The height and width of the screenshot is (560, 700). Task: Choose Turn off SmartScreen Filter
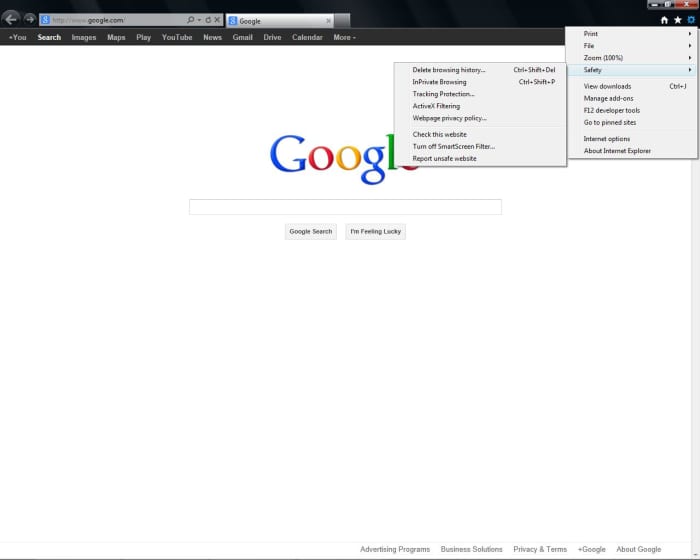[x=480, y=146]
